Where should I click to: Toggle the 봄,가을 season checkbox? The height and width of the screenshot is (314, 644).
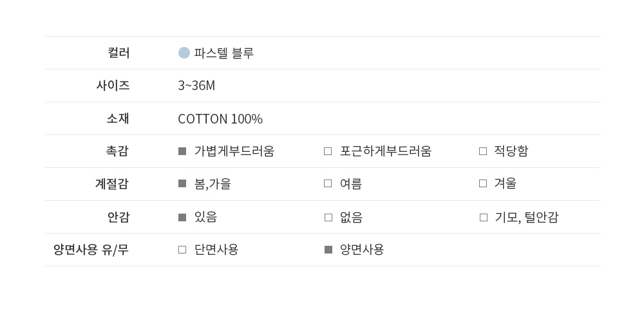[x=182, y=183]
